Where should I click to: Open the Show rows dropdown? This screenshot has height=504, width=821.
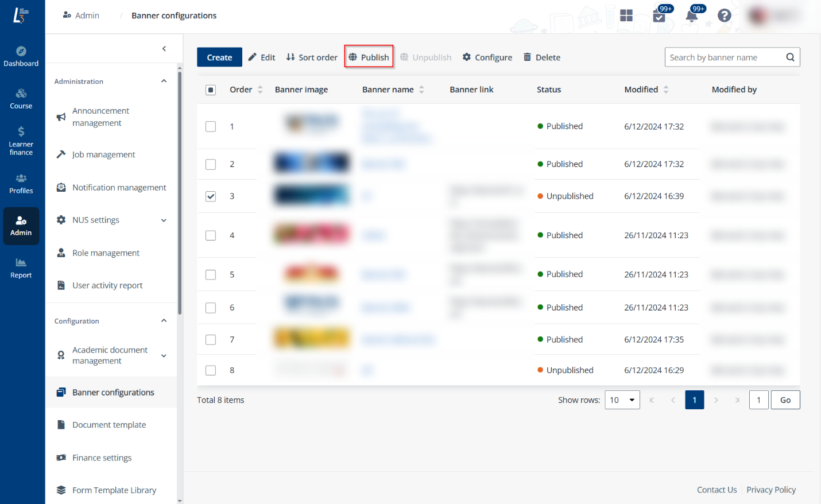tap(622, 400)
